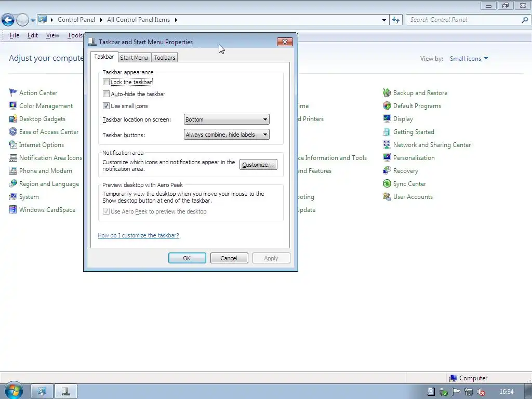Click the Action Center flag in tray
The height and width of the screenshot is (399, 532).
tap(456, 392)
